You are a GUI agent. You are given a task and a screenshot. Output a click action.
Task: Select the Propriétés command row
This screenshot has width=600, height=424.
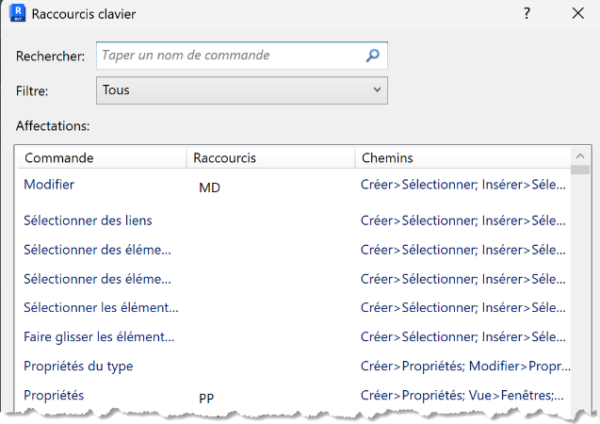[x=294, y=396]
